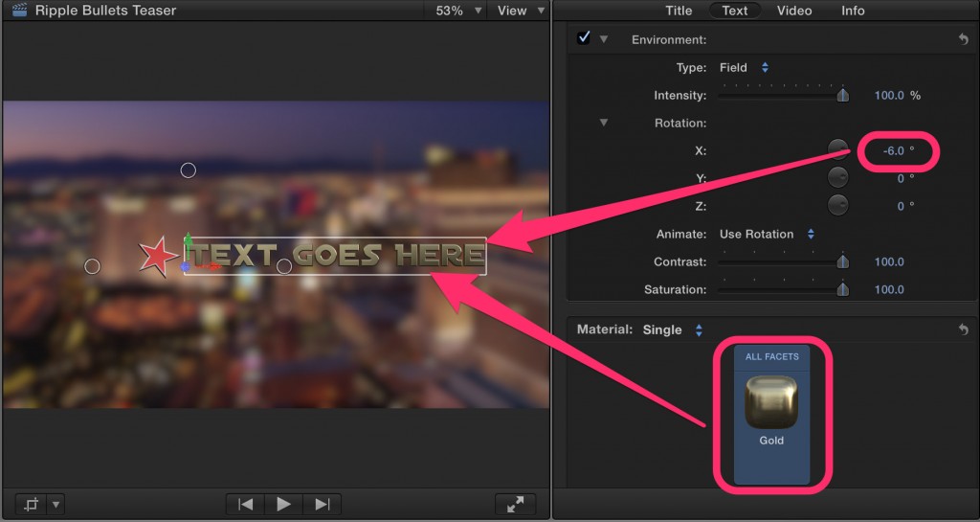Click the circular control left of star
This screenshot has width=980, height=522.
coord(92,266)
